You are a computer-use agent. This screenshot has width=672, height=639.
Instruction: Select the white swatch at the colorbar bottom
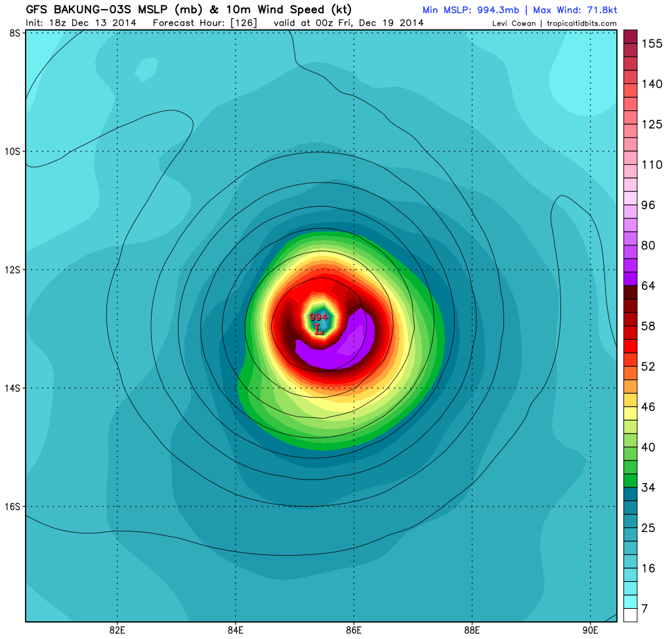click(x=631, y=615)
